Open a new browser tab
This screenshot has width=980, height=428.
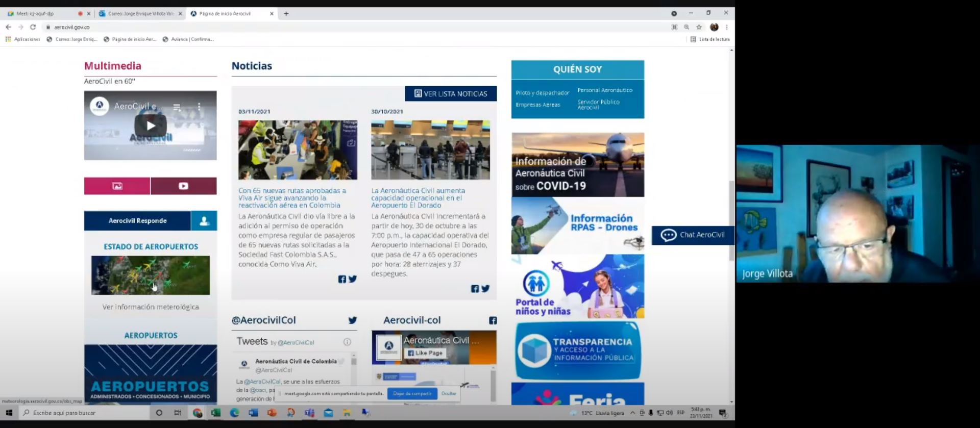(x=286, y=14)
